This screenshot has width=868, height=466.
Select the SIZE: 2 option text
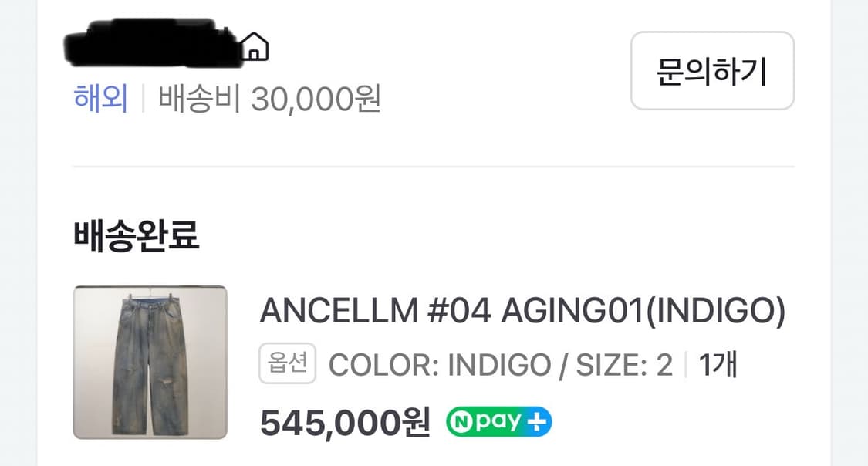tap(624, 365)
